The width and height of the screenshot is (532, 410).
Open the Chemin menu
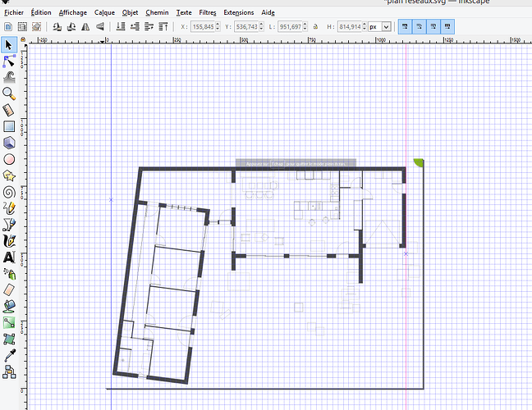pos(156,12)
